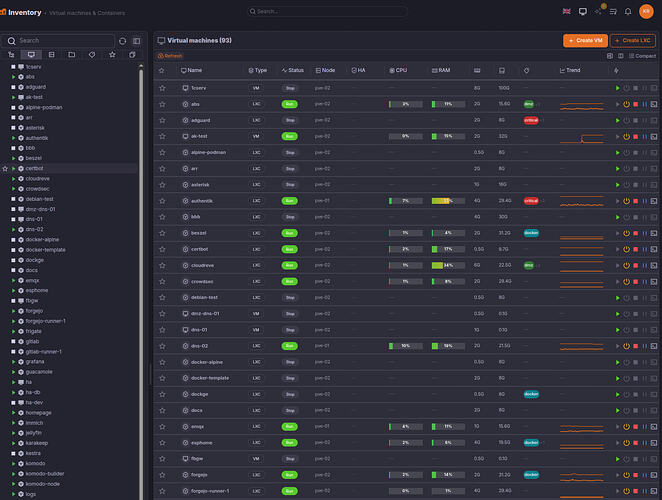Click the Create VM button
Screen dimensions: 662x500
[584, 40]
